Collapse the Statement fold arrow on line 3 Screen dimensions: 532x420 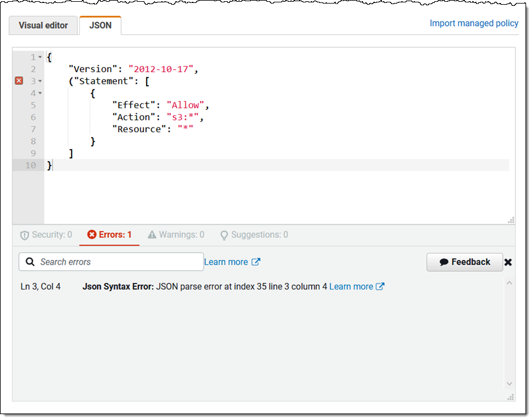tap(40, 81)
